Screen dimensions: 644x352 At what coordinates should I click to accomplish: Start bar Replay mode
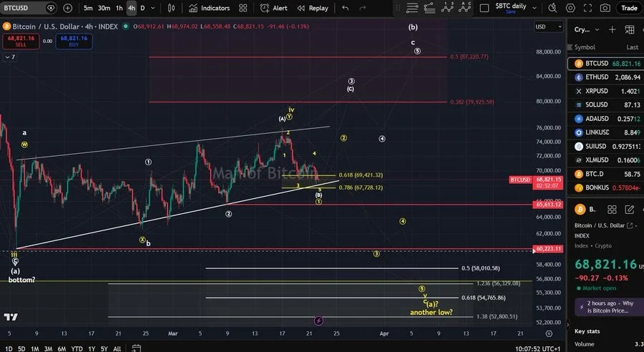pos(313,8)
